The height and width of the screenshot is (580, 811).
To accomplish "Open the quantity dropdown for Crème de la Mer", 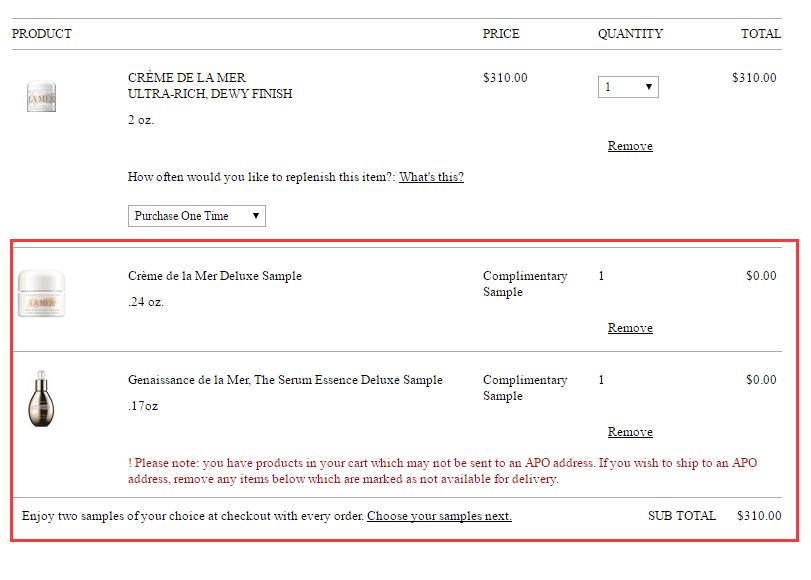I will (x=628, y=87).
